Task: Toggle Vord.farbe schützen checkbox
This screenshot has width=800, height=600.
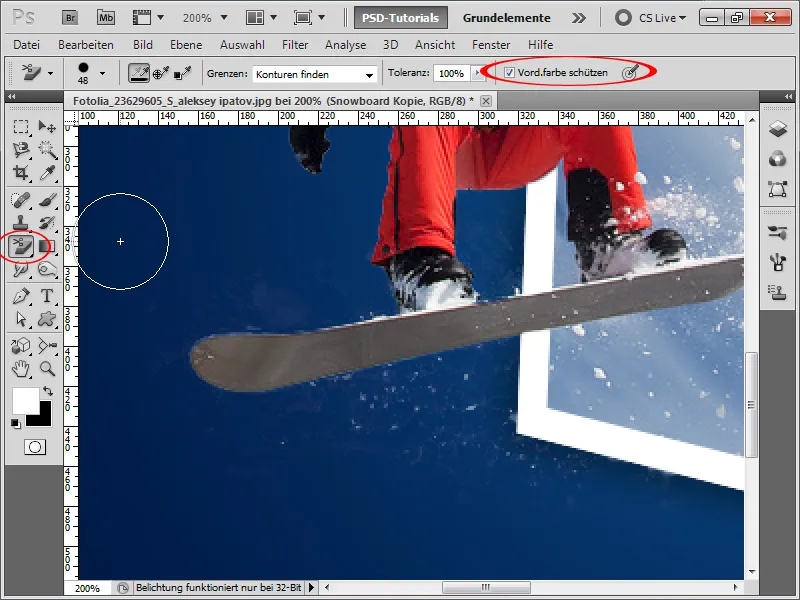Action: point(509,72)
